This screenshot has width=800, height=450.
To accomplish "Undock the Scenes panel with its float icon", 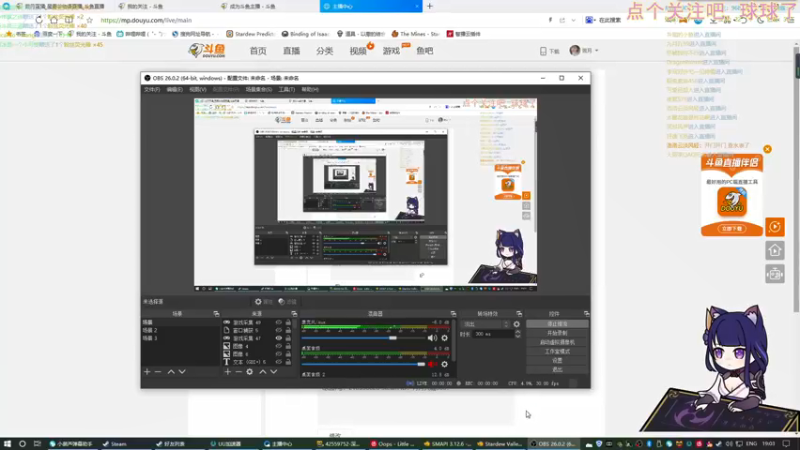I will point(216,314).
